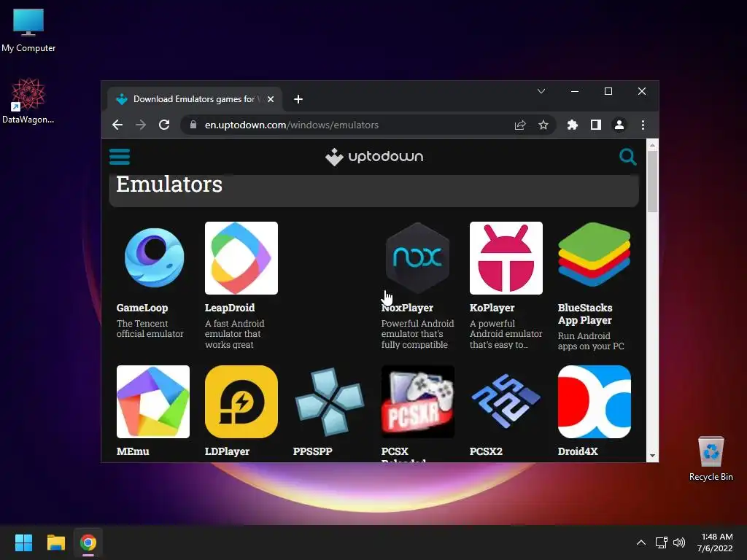This screenshot has height=560, width=747.
Task: Click the page scrollbar down arrow
Action: pyautogui.click(x=652, y=456)
